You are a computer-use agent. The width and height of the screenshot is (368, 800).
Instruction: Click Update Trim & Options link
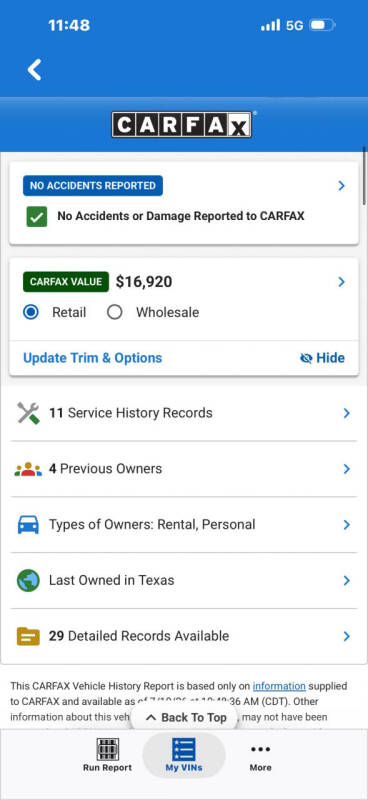pos(92,358)
